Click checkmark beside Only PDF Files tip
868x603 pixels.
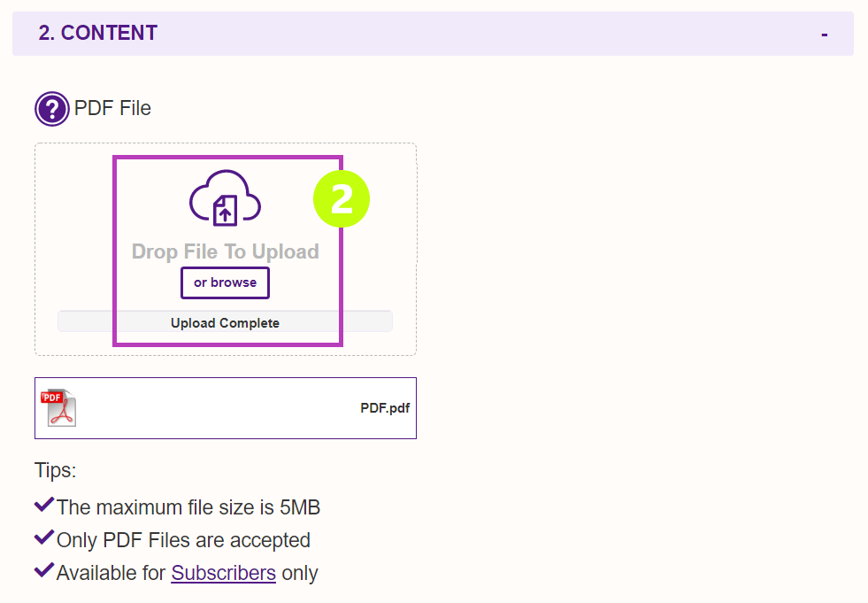[44, 537]
